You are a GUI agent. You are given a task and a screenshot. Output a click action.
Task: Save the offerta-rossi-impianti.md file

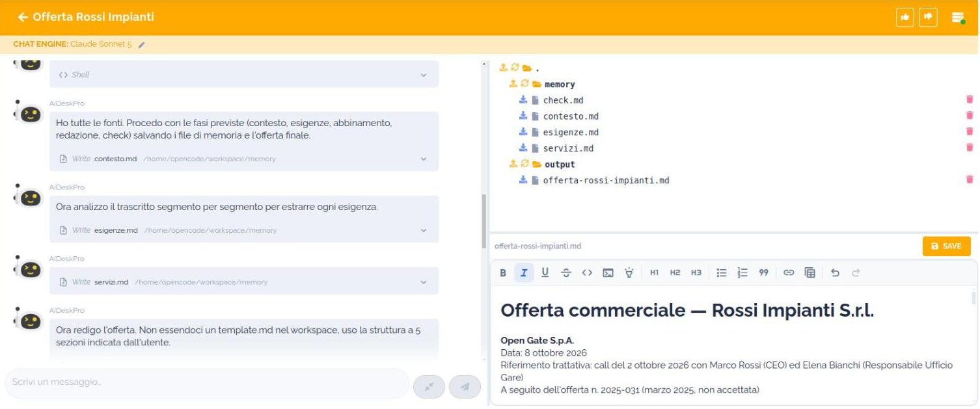click(x=946, y=246)
